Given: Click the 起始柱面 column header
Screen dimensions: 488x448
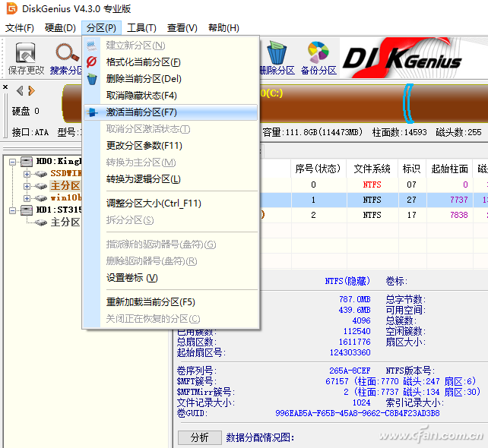Looking at the screenshot, I should pos(449,169).
